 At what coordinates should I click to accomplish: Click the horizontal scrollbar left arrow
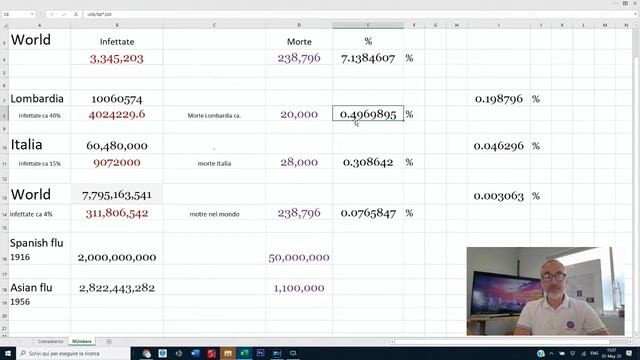(x=392, y=342)
